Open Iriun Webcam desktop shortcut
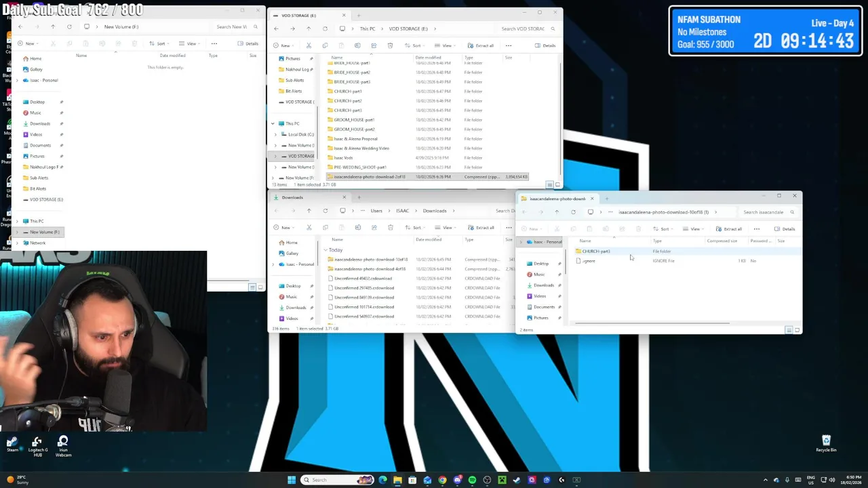 coord(63,446)
